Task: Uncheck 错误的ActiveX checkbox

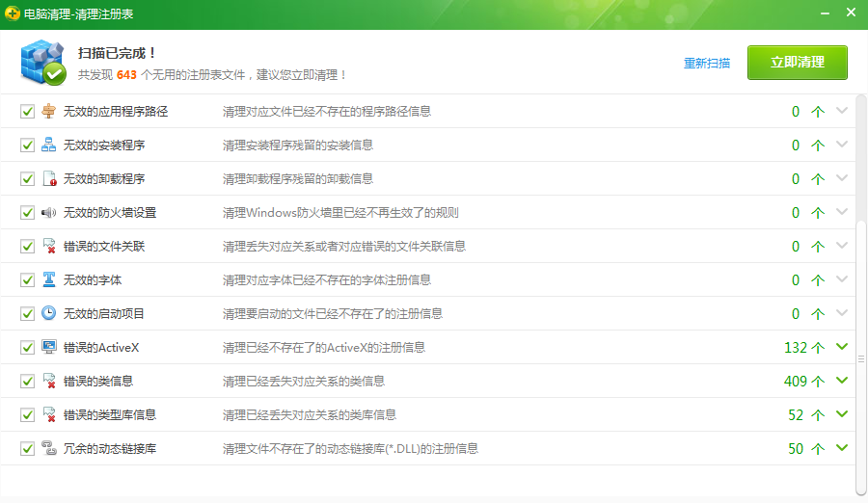Action: pos(27,348)
